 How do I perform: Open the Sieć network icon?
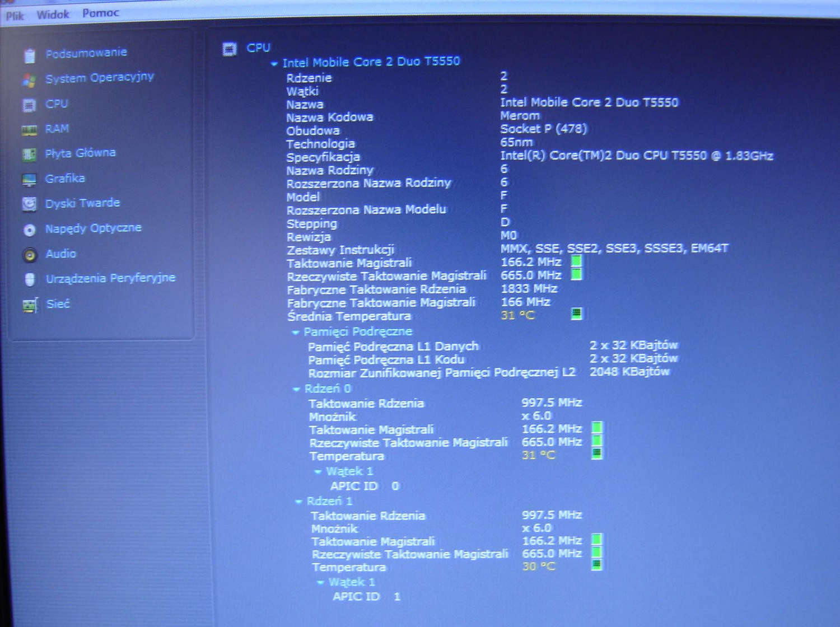coord(30,304)
